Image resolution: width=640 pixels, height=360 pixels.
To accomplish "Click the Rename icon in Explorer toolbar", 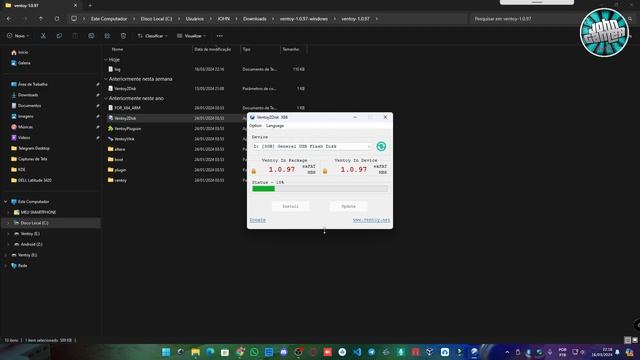I will (x=91, y=36).
